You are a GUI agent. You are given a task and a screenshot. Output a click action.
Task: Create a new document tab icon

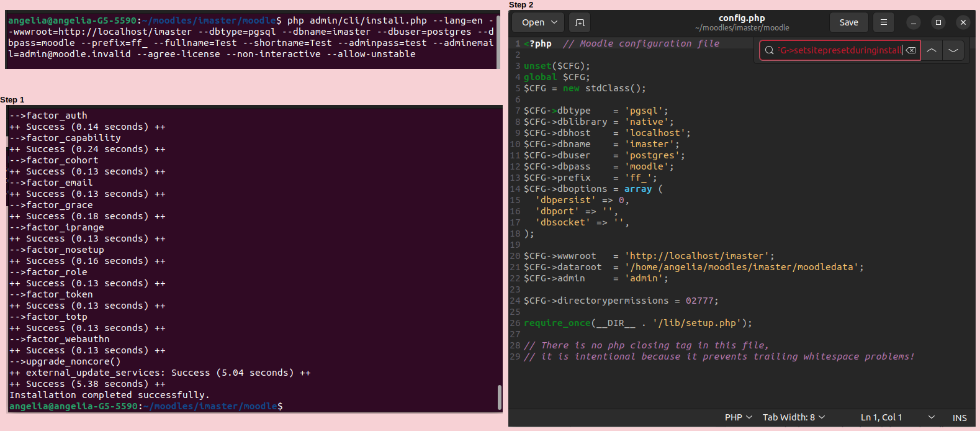580,22
